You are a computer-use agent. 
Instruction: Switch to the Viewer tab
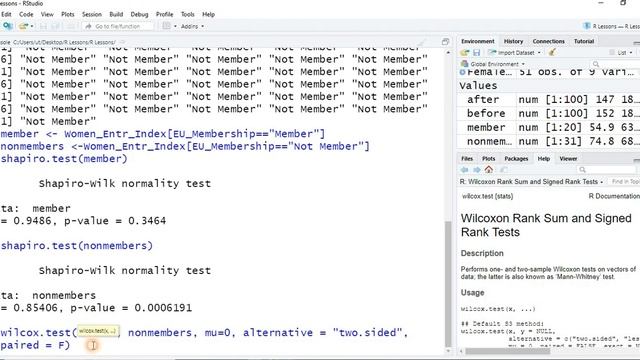click(x=568, y=159)
